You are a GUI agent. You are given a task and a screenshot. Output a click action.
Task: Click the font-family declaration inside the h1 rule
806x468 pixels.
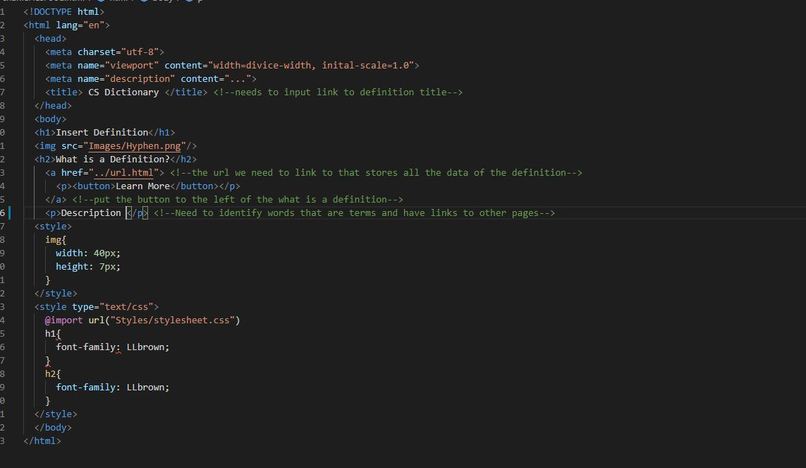click(113, 347)
